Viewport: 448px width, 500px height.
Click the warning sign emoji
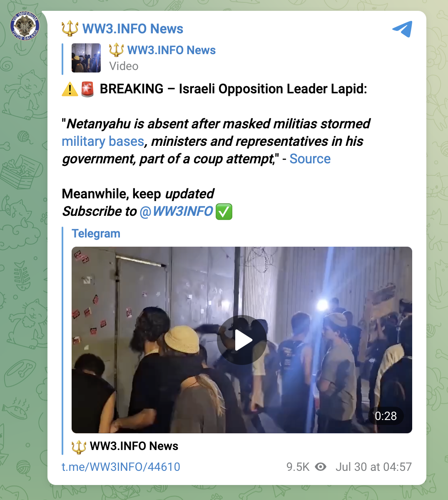[70, 89]
